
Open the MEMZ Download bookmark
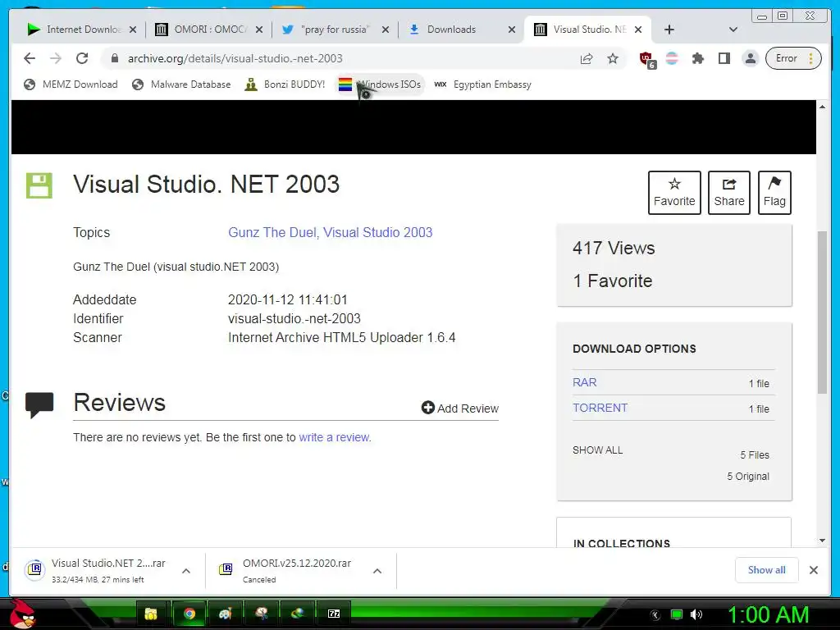[x=71, y=84]
